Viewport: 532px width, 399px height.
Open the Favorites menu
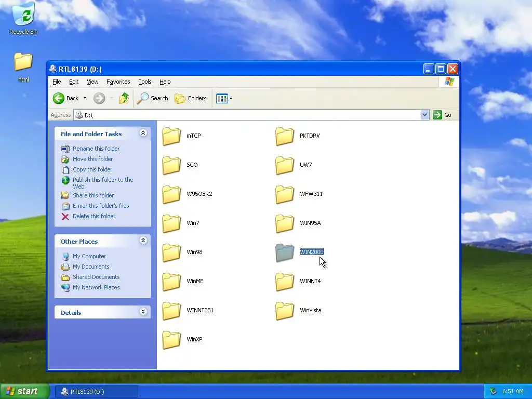[118, 82]
